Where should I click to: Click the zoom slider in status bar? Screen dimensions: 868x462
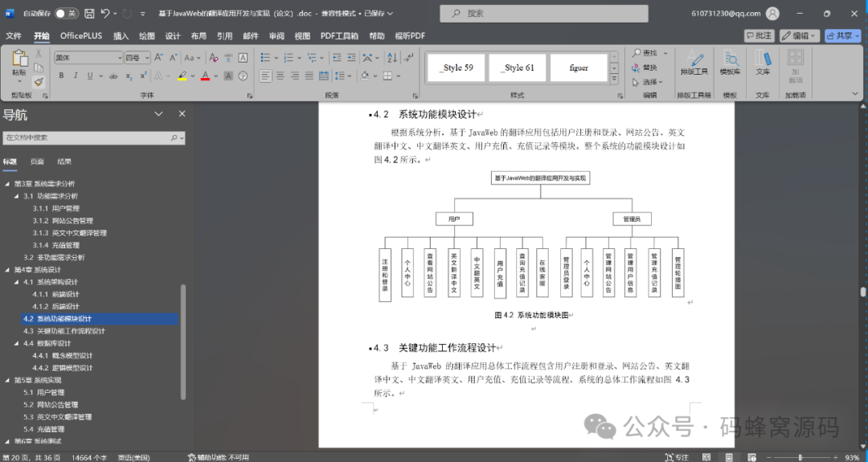[x=800, y=457]
